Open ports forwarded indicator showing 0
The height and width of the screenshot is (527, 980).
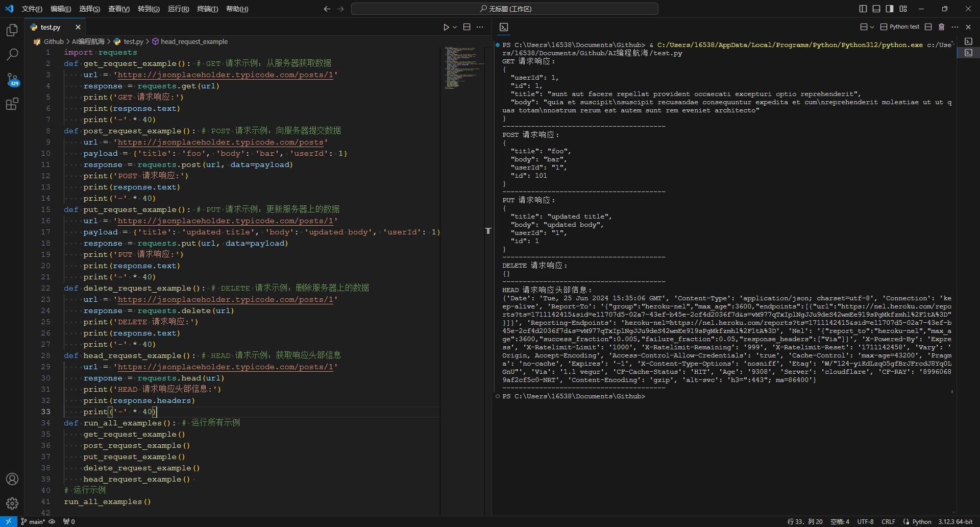(69, 521)
